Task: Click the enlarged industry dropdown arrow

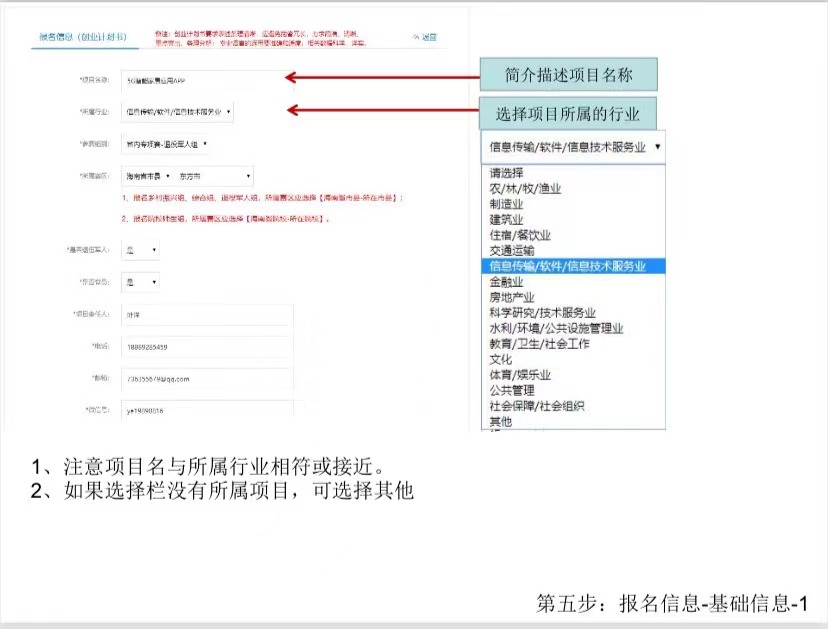Action: (x=658, y=146)
